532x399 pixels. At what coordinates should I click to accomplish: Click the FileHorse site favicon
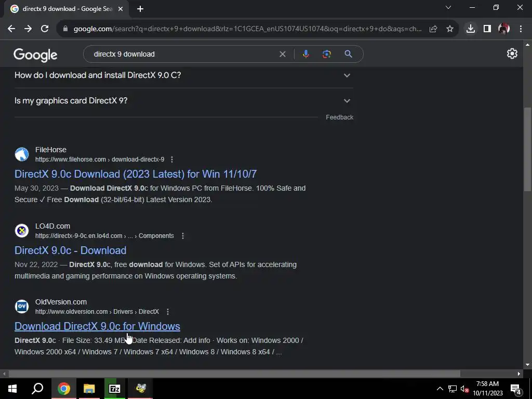coord(22,154)
